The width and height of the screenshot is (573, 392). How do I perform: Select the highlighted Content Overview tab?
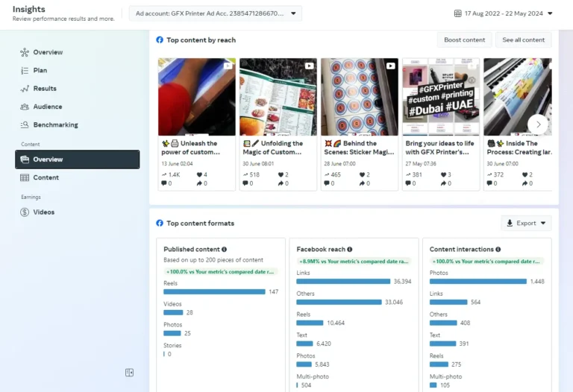coord(77,159)
